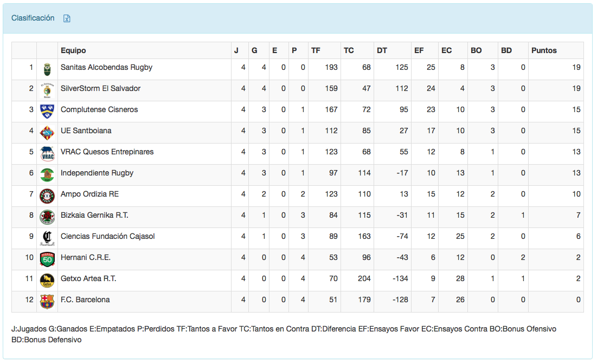This screenshot has width=597, height=364.
Task: Click the Clasificación panel title
Action: [33, 18]
